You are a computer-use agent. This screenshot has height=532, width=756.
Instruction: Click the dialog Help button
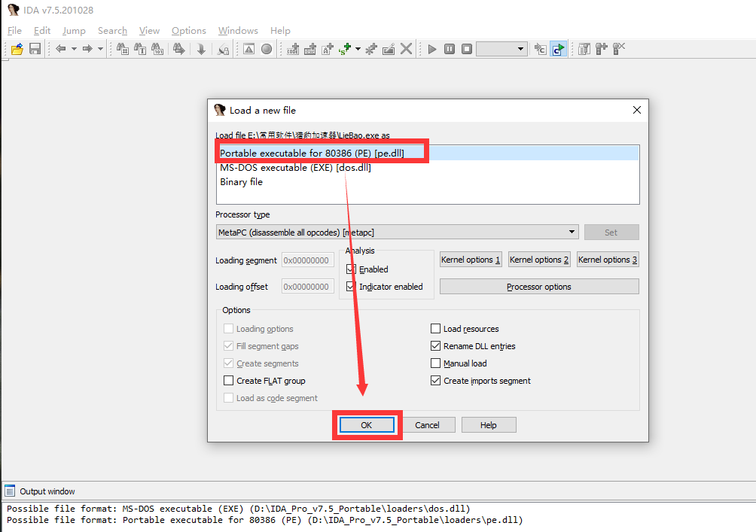click(489, 425)
